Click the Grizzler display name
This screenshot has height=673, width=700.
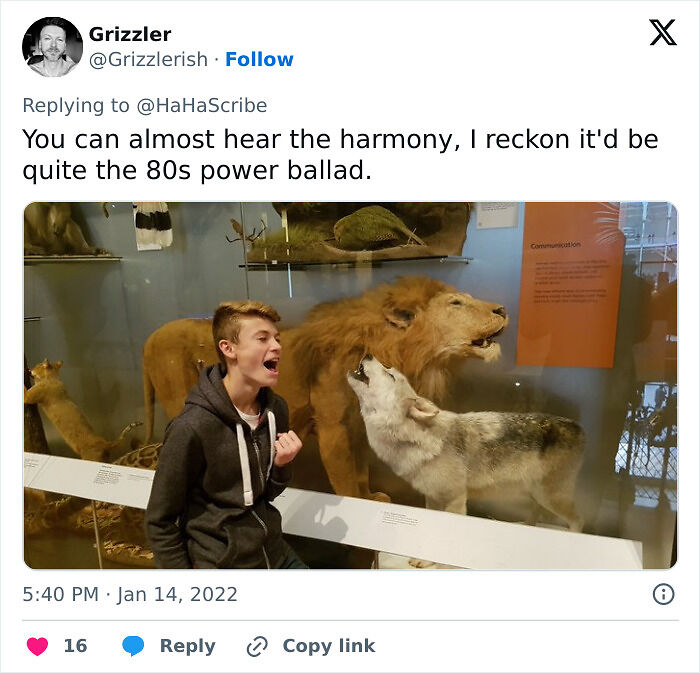click(130, 34)
